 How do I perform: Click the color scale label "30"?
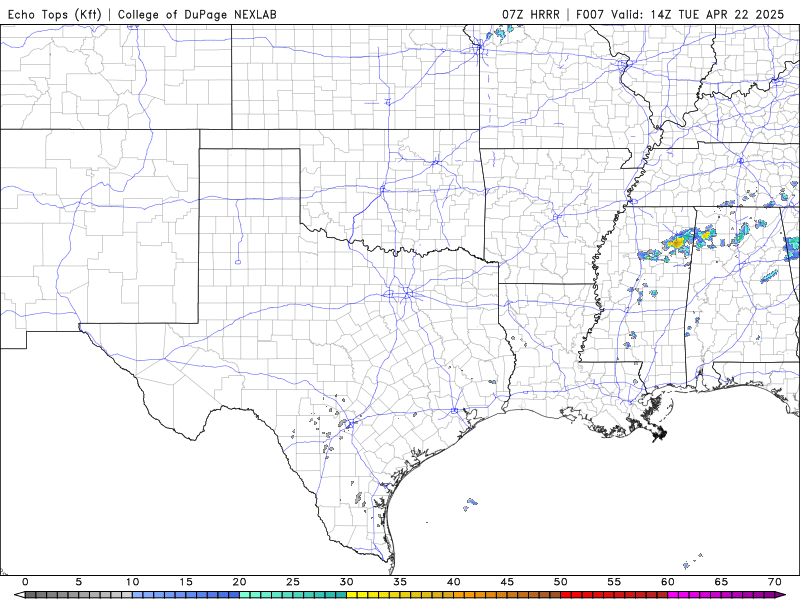click(x=346, y=582)
